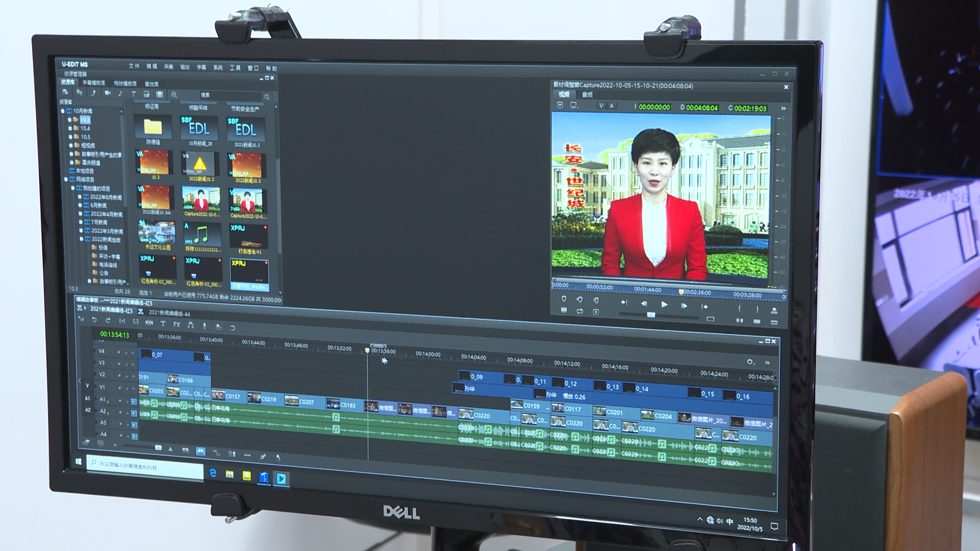Expand preview toolbar double-chevron
This screenshot has width=980, height=551.
point(783,109)
